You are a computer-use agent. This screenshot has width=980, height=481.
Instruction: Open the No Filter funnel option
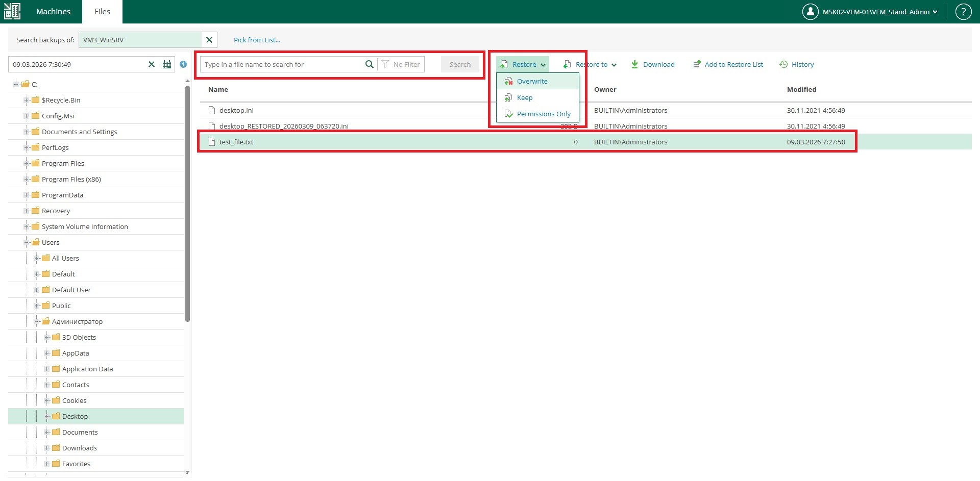click(401, 64)
